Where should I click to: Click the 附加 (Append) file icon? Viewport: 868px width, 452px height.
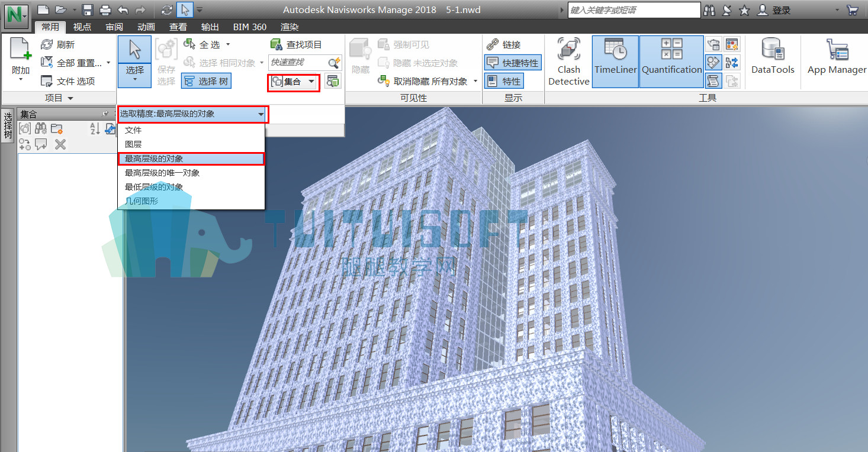[x=21, y=59]
